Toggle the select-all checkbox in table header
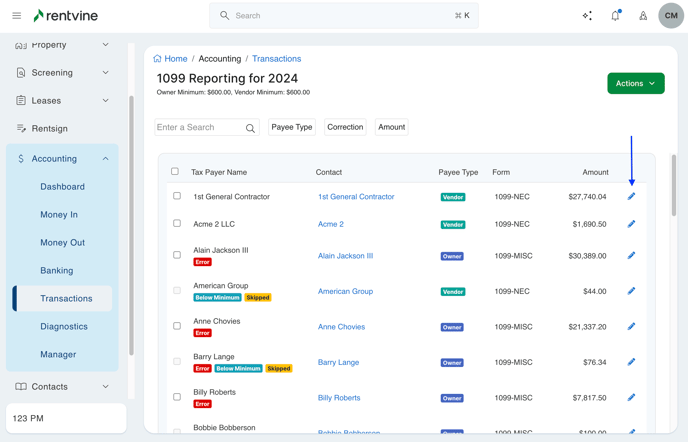Viewport: 688px width, 442px height. (175, 172)
